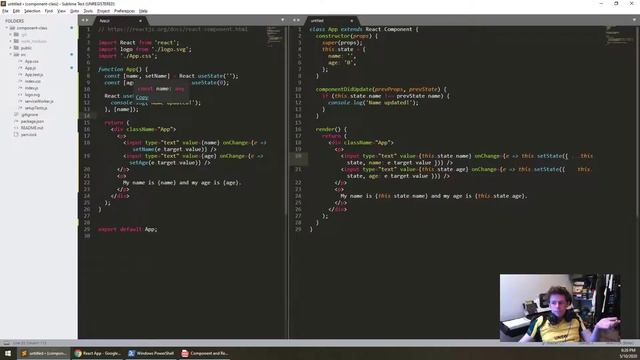Viewport: 640px width, 360px height.
Task: Click the yarn.lock file icon
Action: coord(16,134)
